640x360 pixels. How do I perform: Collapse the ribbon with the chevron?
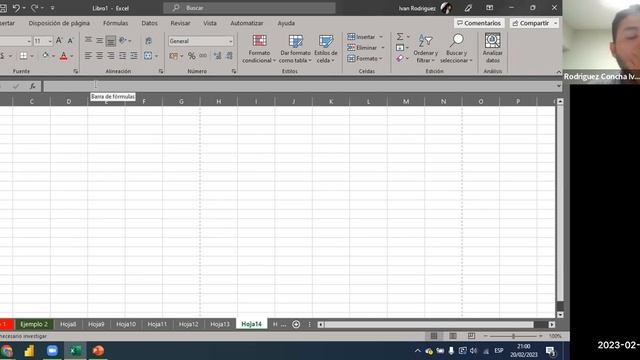(558, 72)
